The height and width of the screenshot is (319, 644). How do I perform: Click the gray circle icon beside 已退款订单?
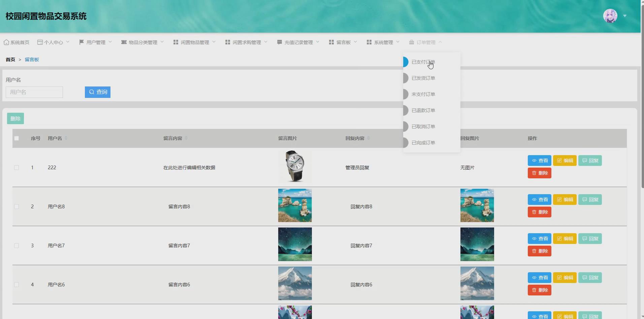(x=406, y=110)
